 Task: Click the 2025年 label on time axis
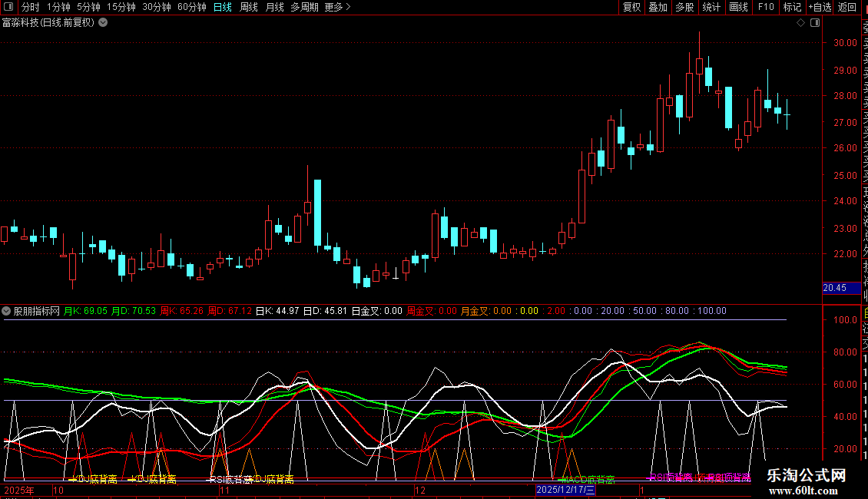[19, 490]
